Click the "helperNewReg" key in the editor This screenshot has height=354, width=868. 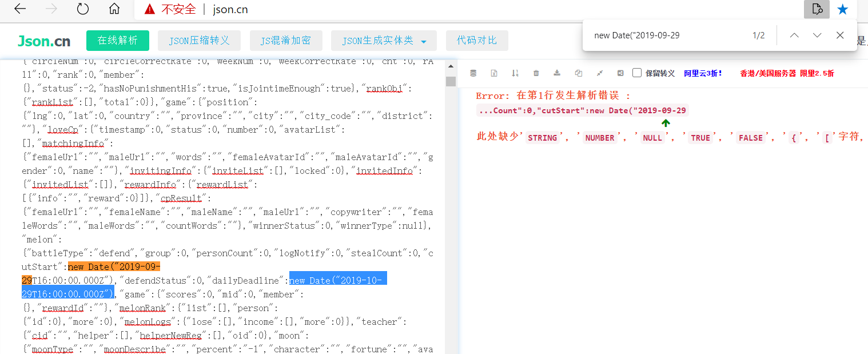[x=172, y=336]
